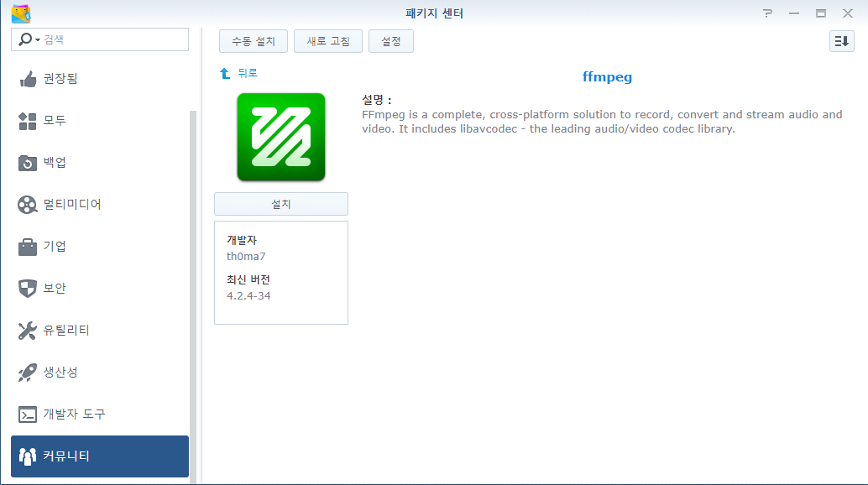Click the green ffmpeg package icon
Image resolution: width=868 pixels, height=485 pixels.
coord(281,137)
